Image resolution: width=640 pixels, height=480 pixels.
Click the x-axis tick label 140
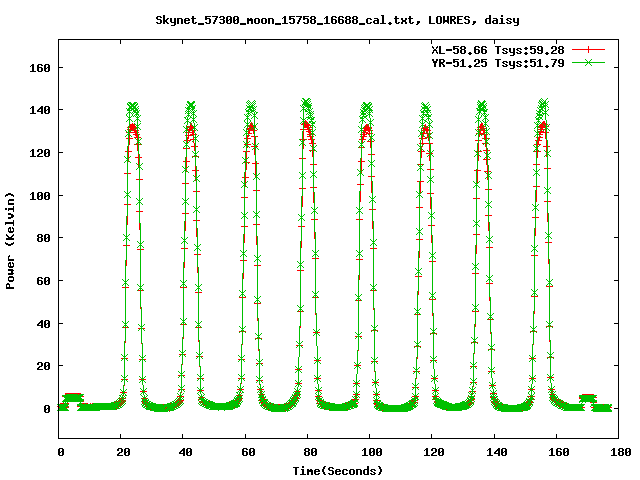point(496,452)
